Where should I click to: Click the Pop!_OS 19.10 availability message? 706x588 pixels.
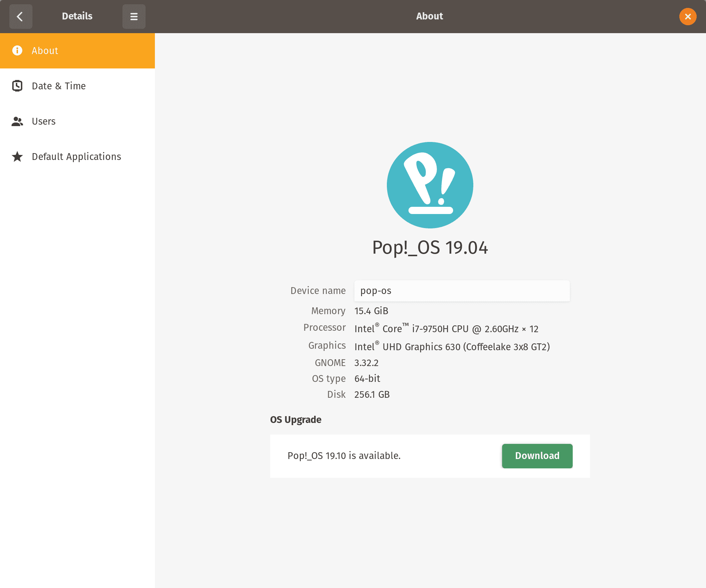tap(344, 455)
